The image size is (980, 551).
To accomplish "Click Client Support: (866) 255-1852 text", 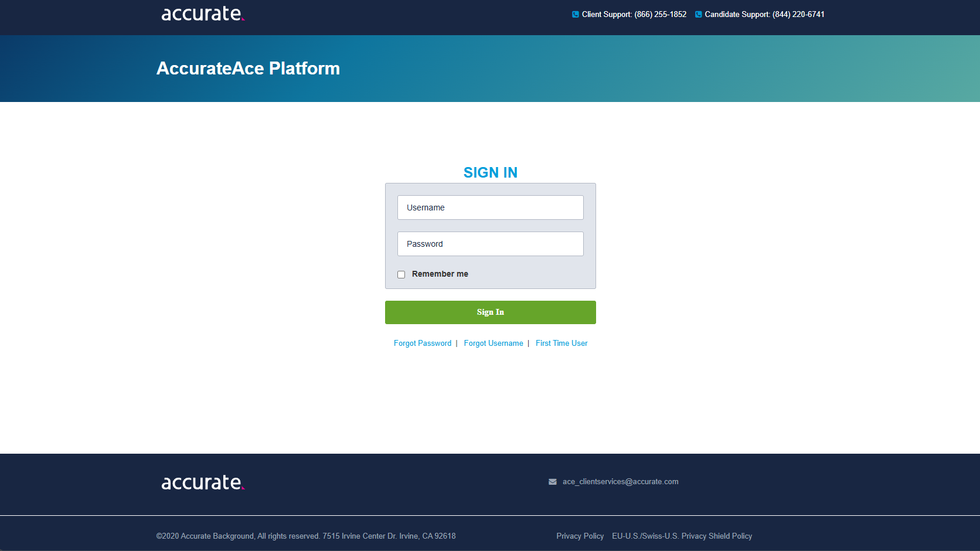I will (634, 15).
